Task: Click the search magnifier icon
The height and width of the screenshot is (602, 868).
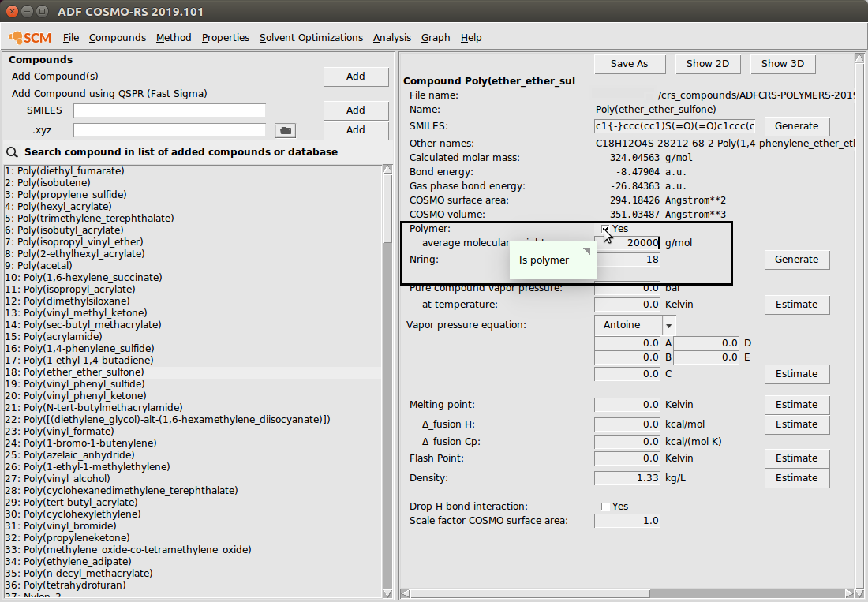Action: click(13, 152)
